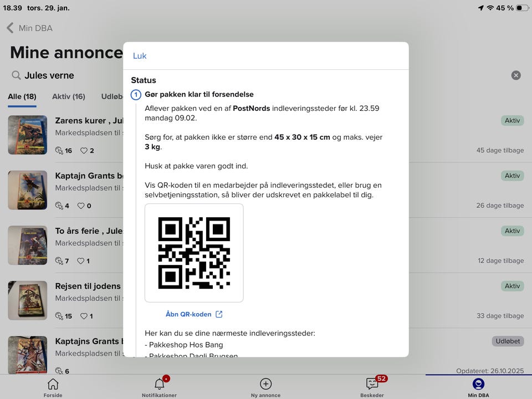Select Min DBA profile tab
This screenshot has height=399, width=532.
pyautogui.click(x=478, y=387)
